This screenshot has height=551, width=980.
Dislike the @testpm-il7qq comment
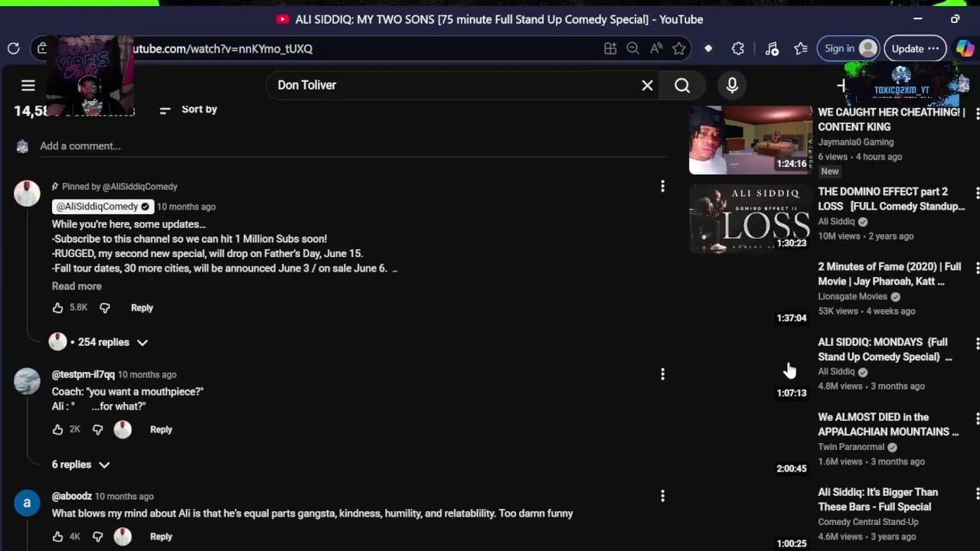tap(97, 429)
